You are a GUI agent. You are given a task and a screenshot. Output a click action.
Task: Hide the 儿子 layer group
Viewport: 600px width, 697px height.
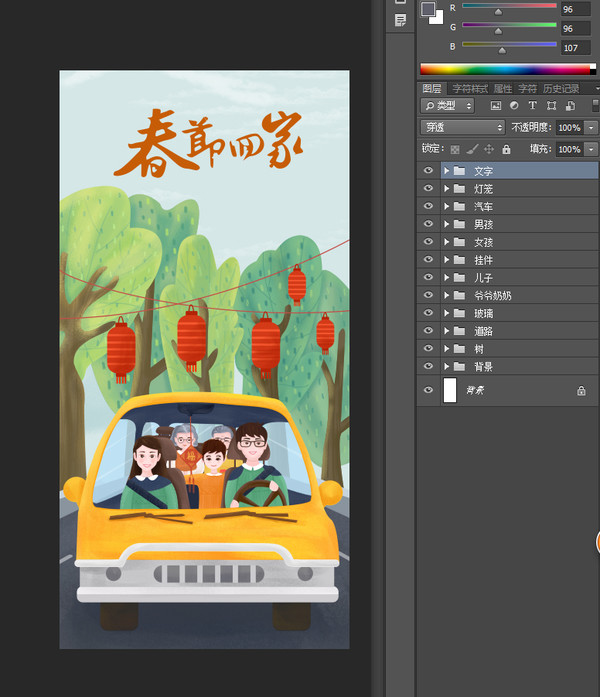point(428,277)
